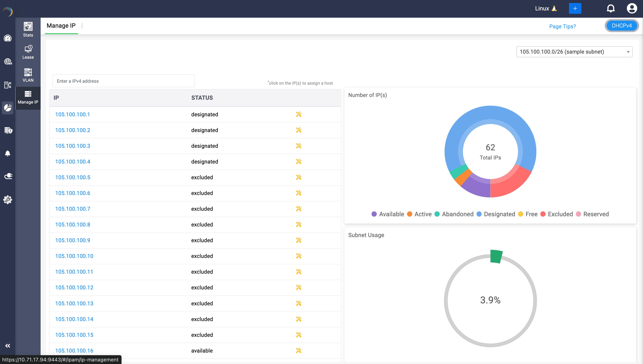Click IP address 105.100.100.16 link
The width and height of the screenshot is (643, 364).
74,351
